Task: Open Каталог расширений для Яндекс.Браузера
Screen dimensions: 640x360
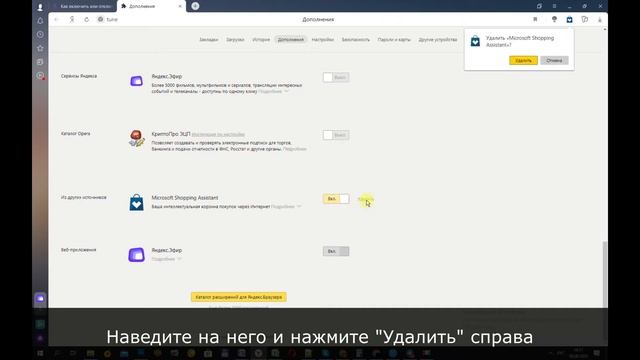Action: tap(239, 297)
